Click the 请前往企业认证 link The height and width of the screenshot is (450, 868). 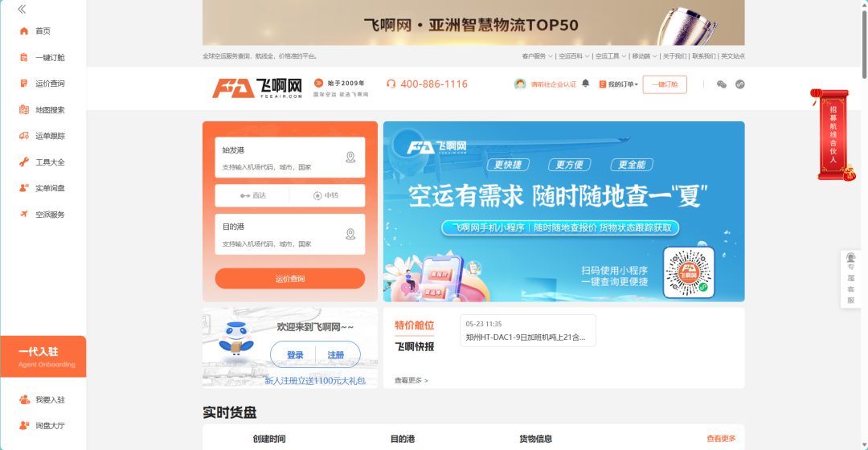(554, 84)
